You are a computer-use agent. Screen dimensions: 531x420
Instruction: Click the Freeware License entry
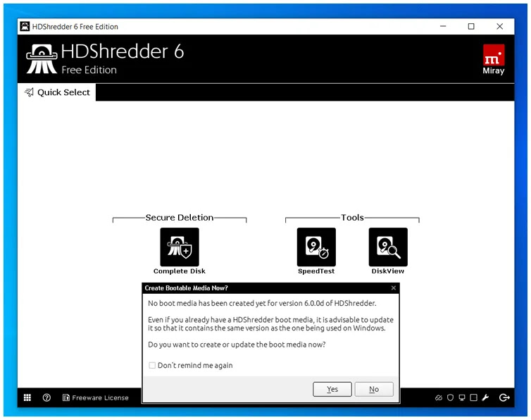coord(96,397)
